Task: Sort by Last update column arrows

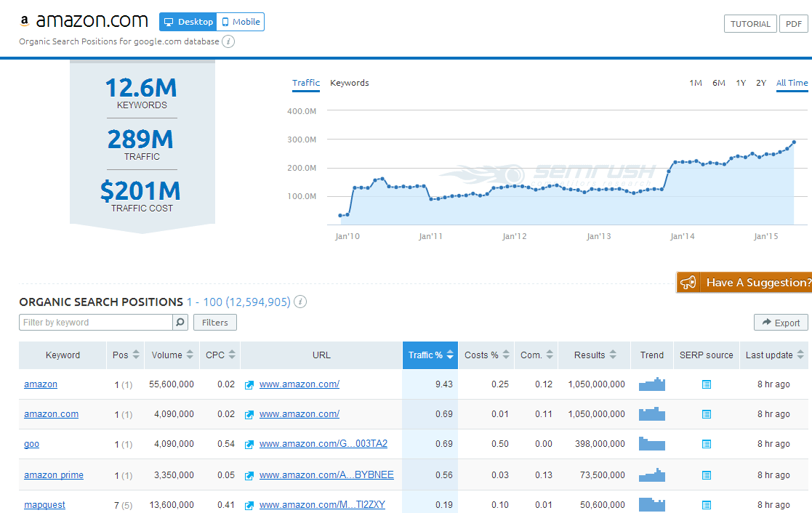Action: [x=800, y=355]
